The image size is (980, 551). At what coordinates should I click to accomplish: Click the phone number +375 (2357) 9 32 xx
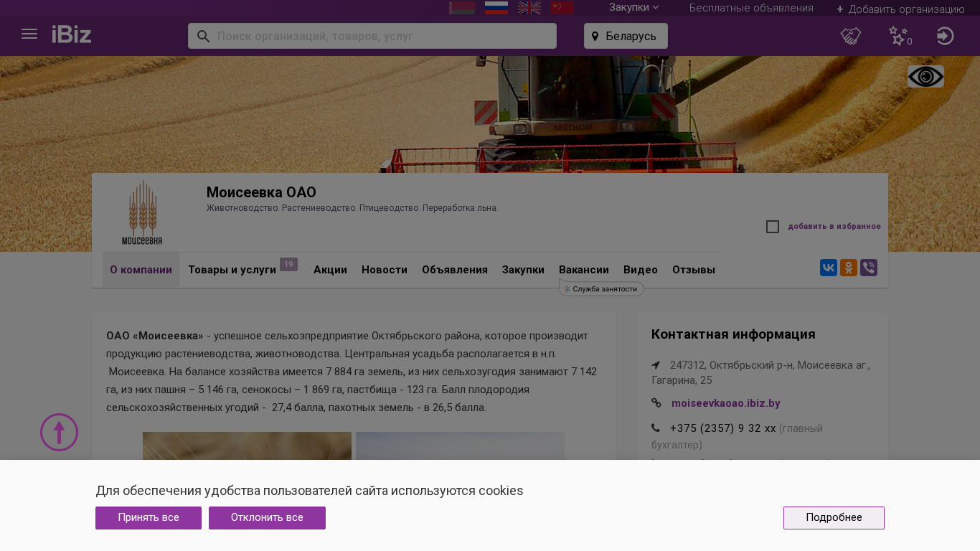click(x=723, y=428)
